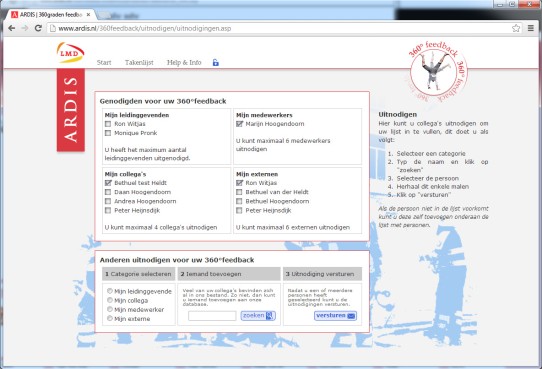Click the blue padlock icon in navigation
This screenshot has height=369, width=542.
pos(216,63)
